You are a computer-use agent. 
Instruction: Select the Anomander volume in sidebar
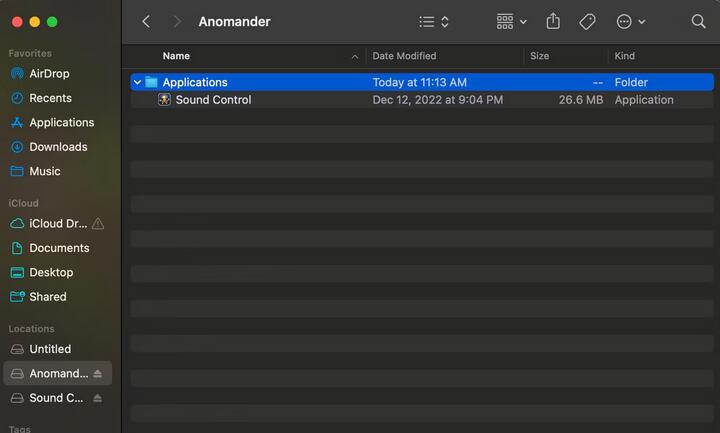[57, 373]
